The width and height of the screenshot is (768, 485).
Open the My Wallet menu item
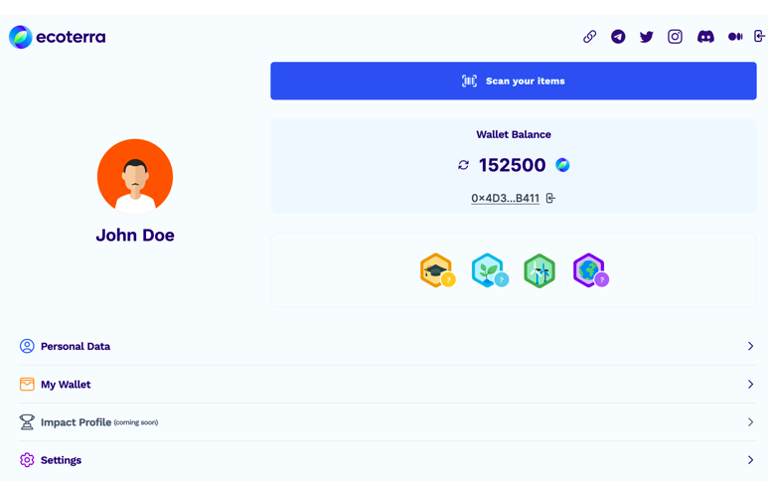(387, 385)
